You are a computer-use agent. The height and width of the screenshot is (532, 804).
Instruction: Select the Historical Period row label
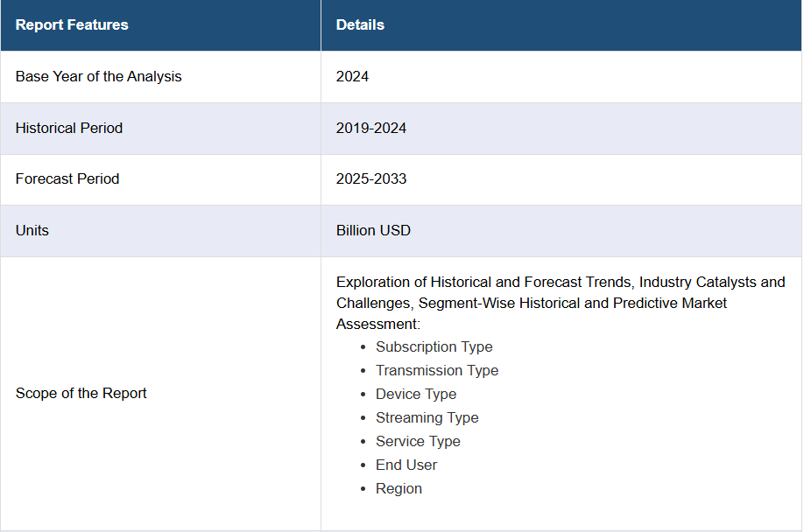68,128
